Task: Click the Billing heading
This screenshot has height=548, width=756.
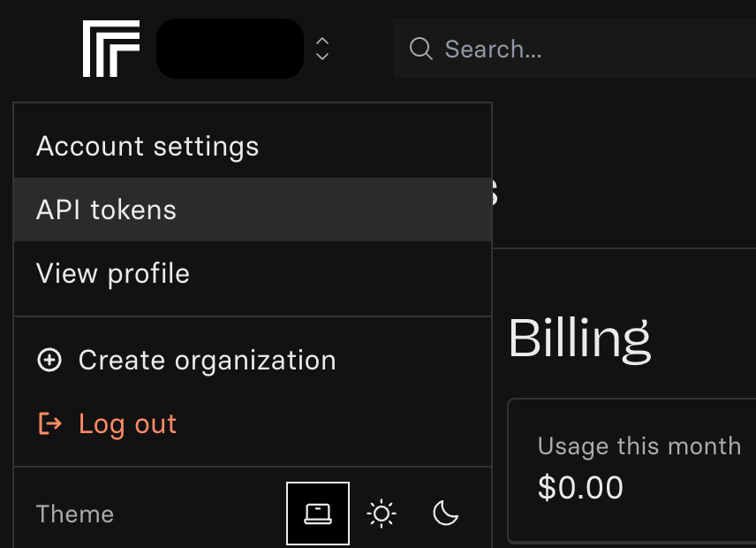Action: point(579,338)
